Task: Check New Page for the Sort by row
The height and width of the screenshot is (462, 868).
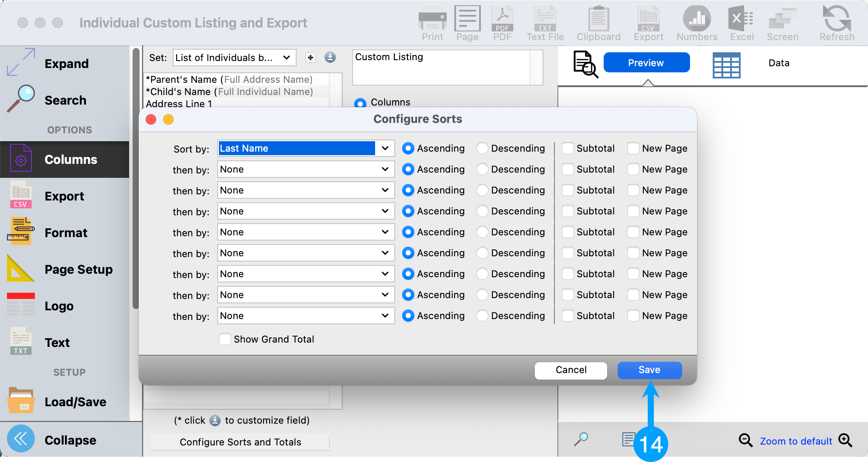Action: coord(633,148)
